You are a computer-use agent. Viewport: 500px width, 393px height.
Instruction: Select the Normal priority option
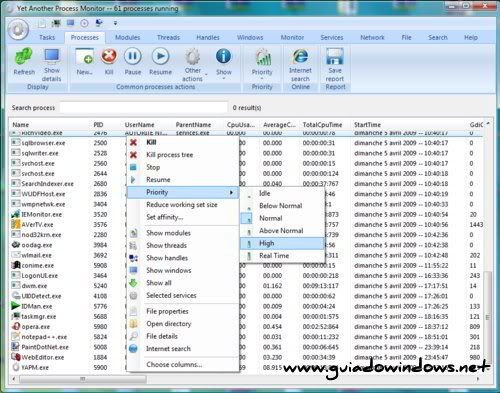(282, 218)
